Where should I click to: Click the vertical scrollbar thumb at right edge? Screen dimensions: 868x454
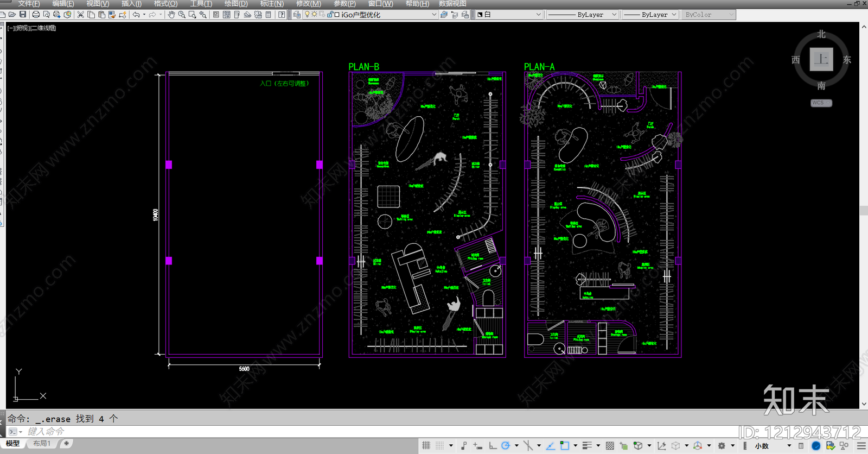[864, 211]
